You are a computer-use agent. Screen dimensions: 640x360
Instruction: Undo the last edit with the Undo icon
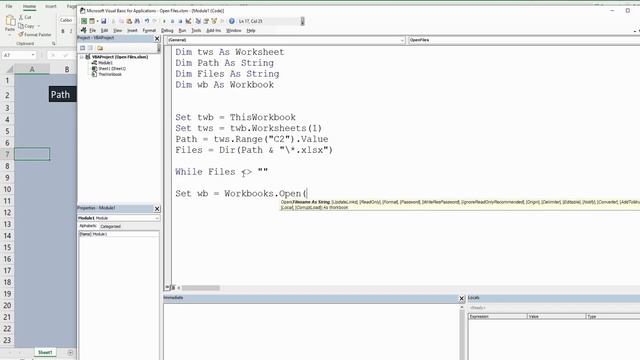coord(147,21)
